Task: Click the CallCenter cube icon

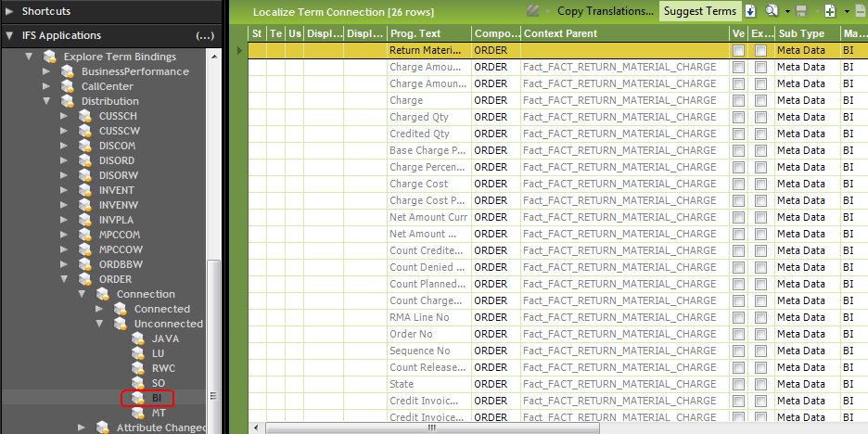Action: [67, 86]
